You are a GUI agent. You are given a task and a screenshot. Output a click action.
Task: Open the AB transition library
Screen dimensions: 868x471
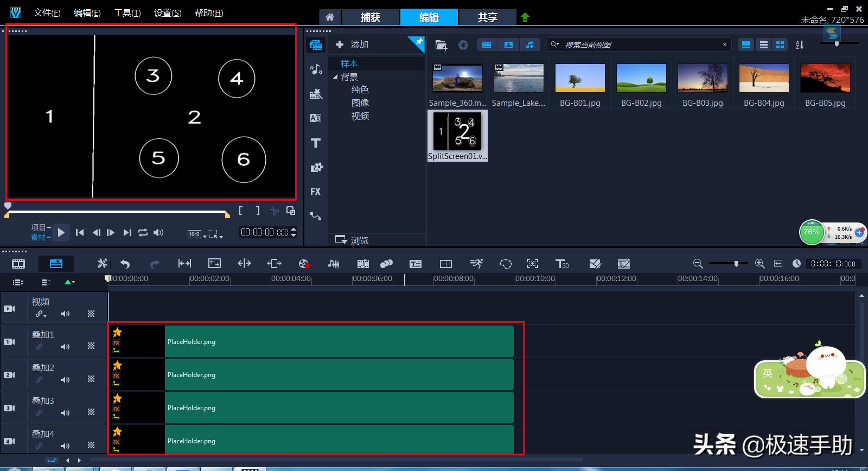(x=316, y=118)
